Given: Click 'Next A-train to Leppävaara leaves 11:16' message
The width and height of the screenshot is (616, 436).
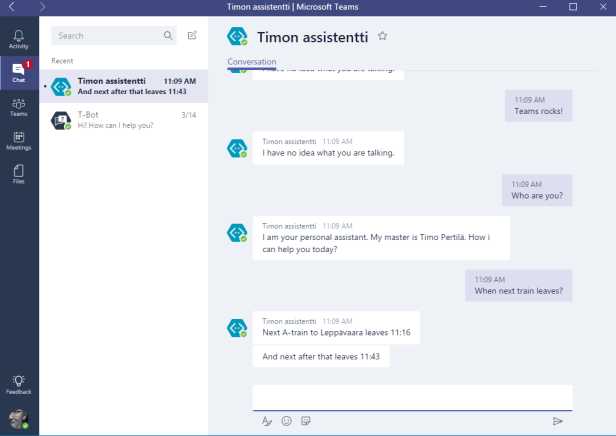Looking at the screenshot, I should coord(336,328).
